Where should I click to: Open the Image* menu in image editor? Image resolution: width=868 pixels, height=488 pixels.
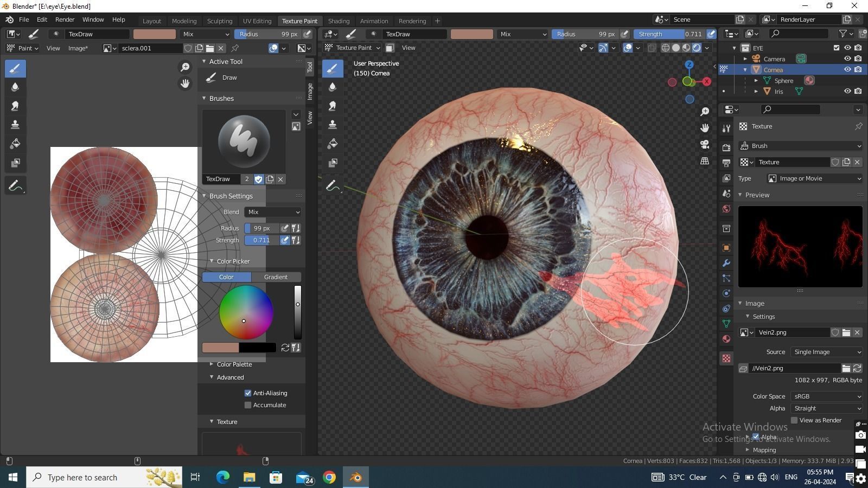point(78,48)
